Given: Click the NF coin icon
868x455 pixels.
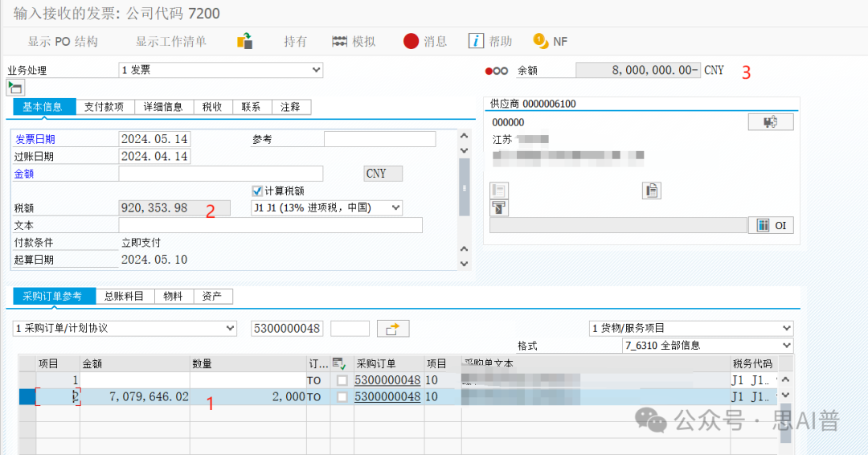Looking at the screenshot, I should point(540,41).
